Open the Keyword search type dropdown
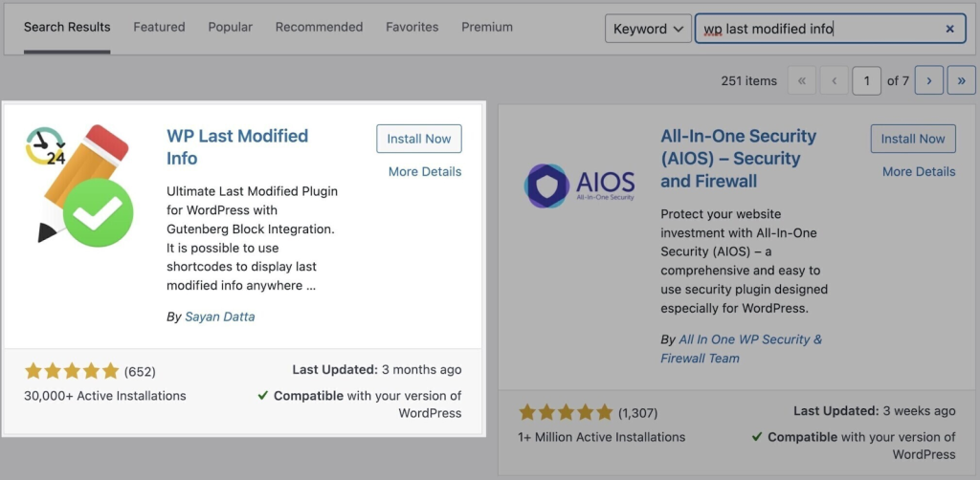 coord(648,29)
